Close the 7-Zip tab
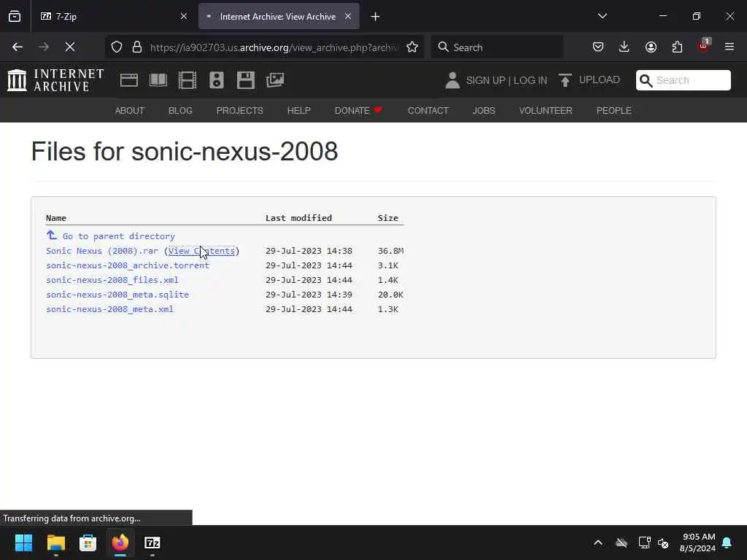Image resolution: width=747 pixels, height=560 pixels. [184, 16]
